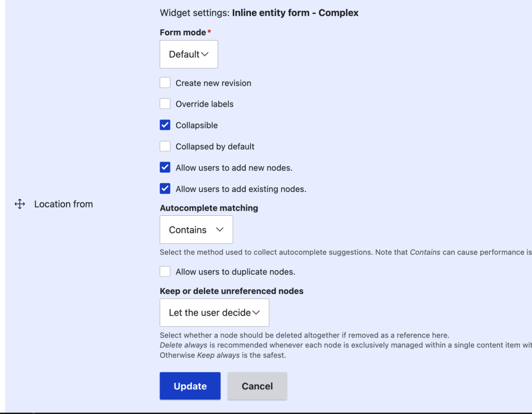Check the Override labels box
This screenshot has height=414, width=532.
pyautogui.click(x=165, y=103)
